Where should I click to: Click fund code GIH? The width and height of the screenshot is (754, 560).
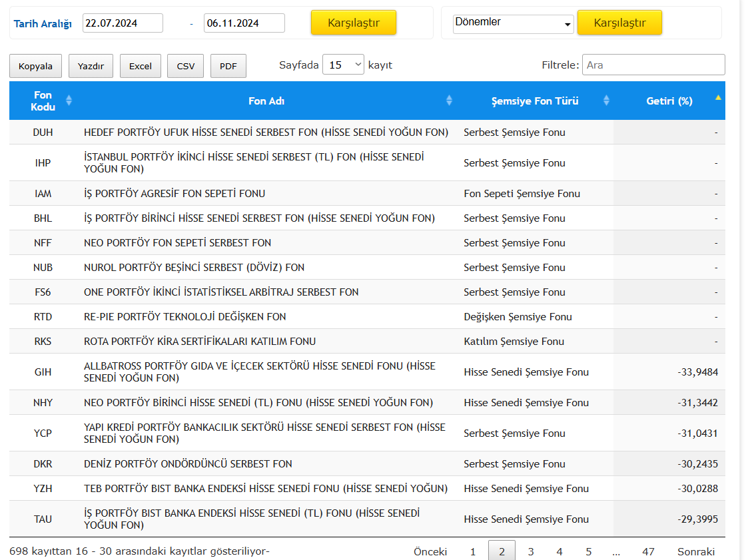(x=43, y=372)
